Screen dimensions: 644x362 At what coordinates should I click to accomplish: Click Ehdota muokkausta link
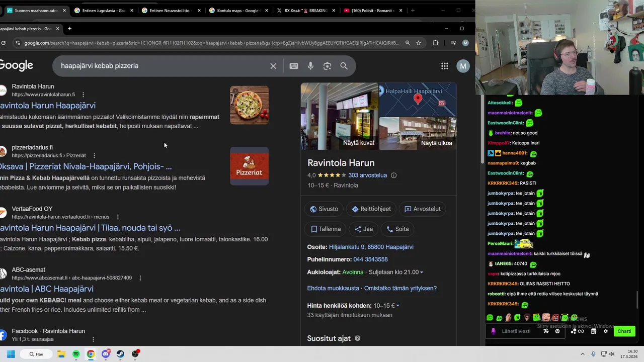tap(333, 289)
